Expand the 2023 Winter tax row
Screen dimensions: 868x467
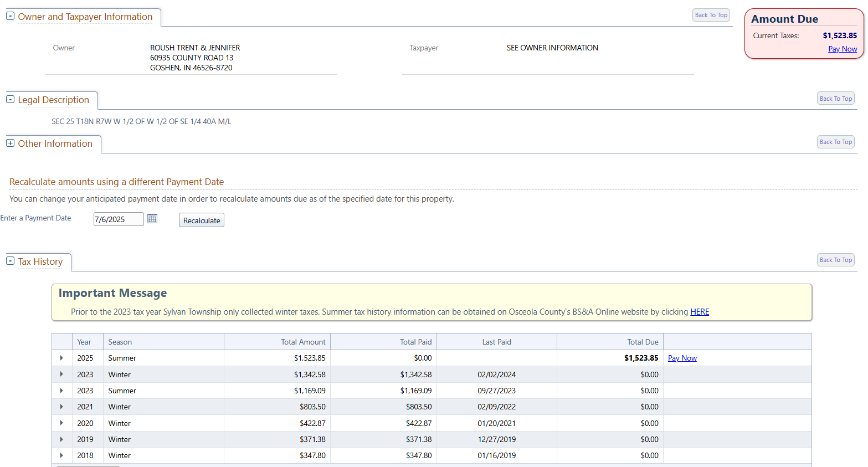(x=61, y=374)
